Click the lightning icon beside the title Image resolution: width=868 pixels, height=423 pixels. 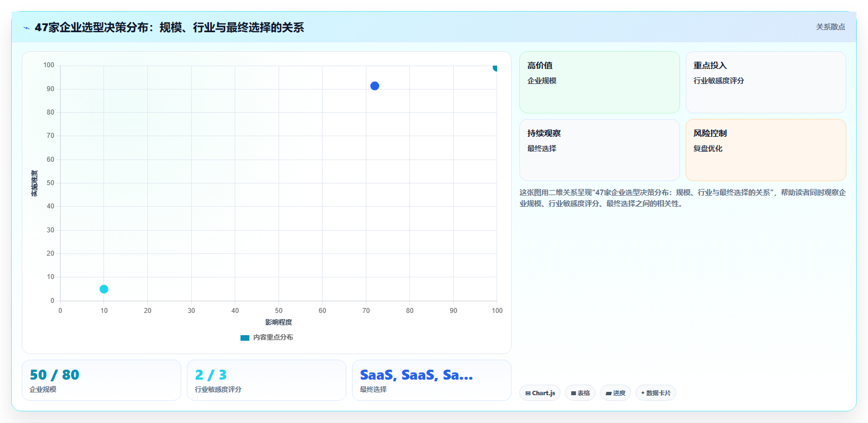click(x=26, y=28)
